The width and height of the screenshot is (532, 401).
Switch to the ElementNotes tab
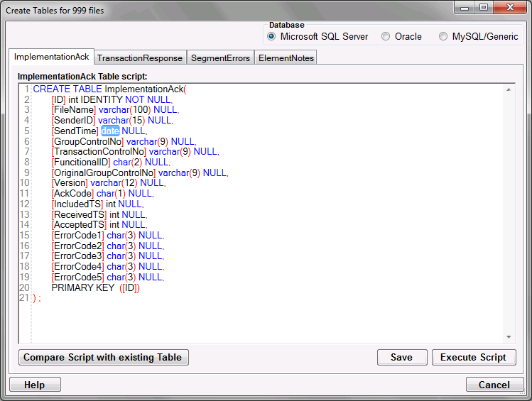click(x=286, y=58)
